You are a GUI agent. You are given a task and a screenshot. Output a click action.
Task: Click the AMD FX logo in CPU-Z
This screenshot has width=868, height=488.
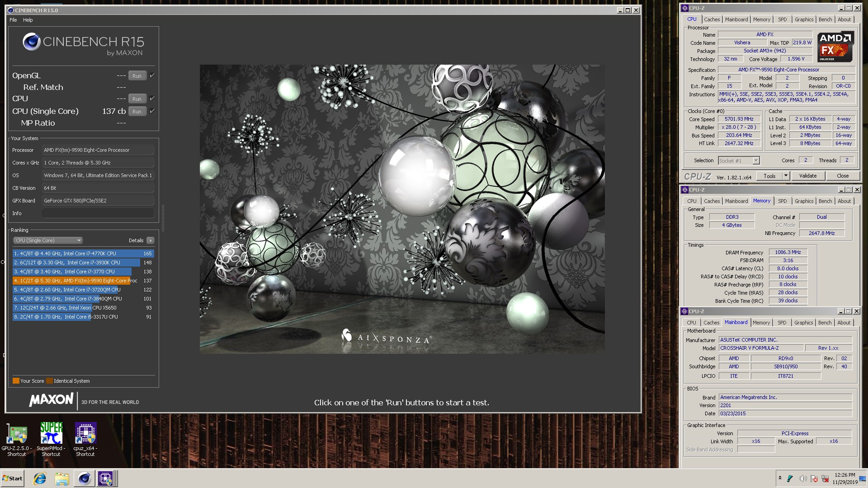tap(835, 47)
